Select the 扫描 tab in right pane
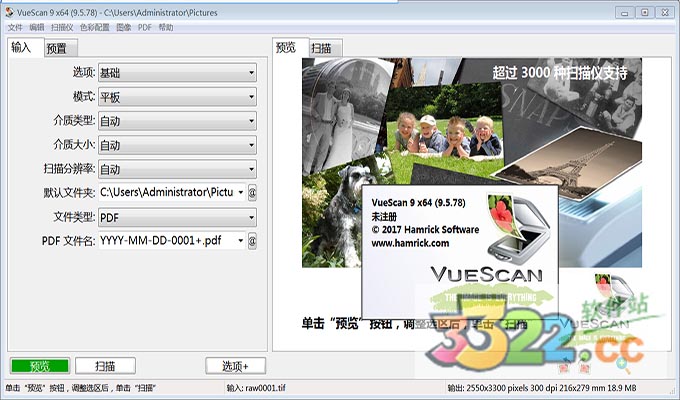 pyautogui.click(x=325, y=48)
